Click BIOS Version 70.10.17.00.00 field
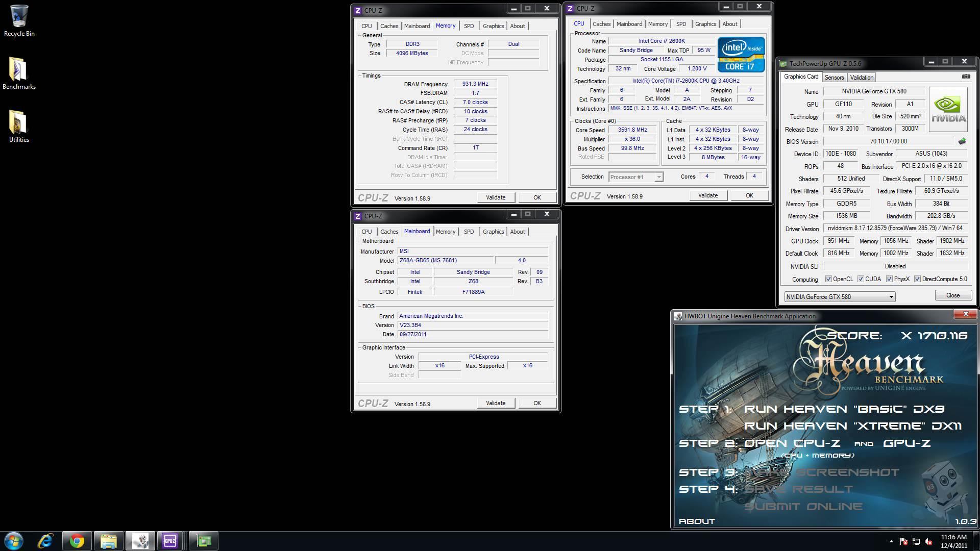This screenshot has width=980, height=551. pos(889,141)
